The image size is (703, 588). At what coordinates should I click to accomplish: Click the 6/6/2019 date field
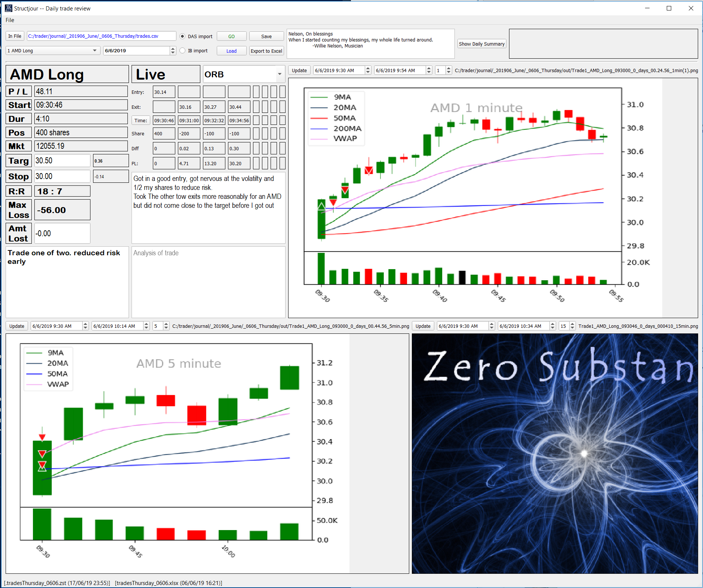[136, 50]
